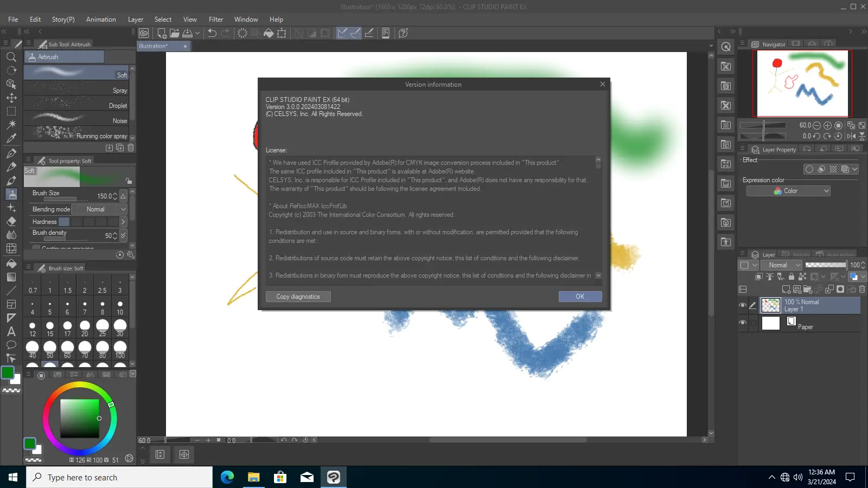Viewport: 868px width, 488px height.
Task: Open Microsoft Edge from taskbar
Action: click(227, 477)
